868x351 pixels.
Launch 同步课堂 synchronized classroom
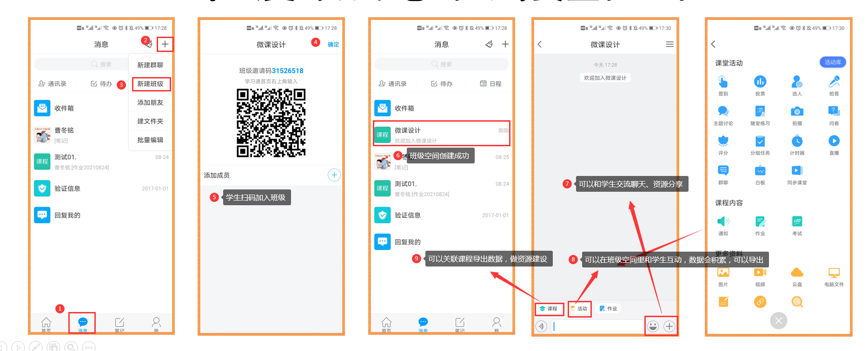797,170
